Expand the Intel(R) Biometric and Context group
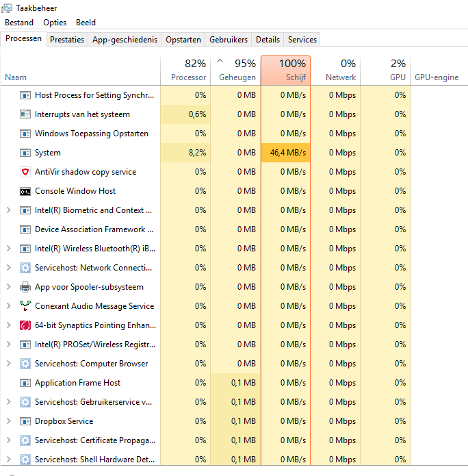This screenshot has width=468, height=476. pyautogui.click(x=9, y=210)
